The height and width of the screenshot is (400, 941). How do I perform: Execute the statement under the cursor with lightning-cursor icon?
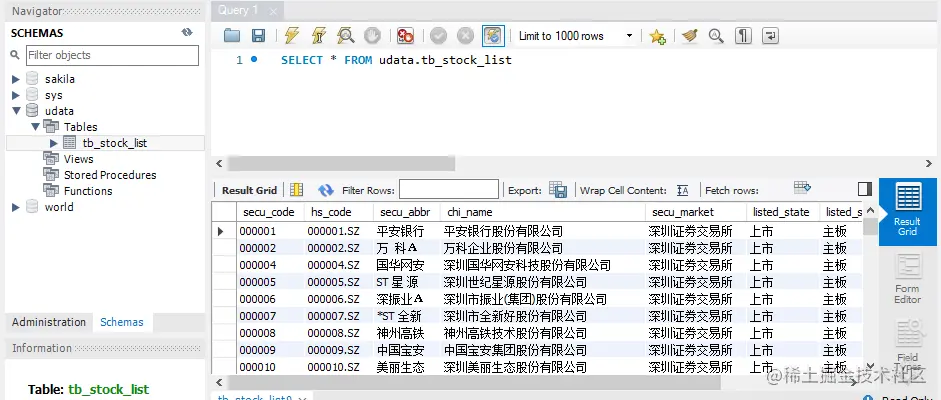click(x=318, y=36)
